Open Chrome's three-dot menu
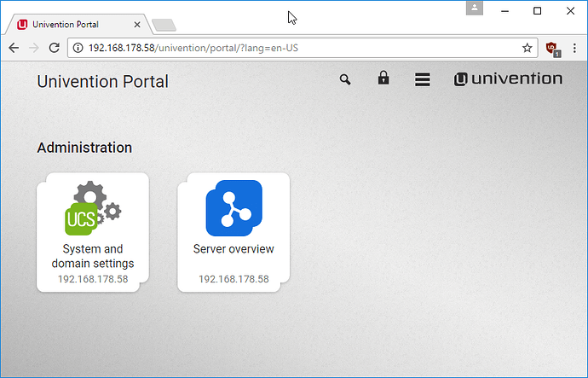The image size is (588, 378). (574, 48)
